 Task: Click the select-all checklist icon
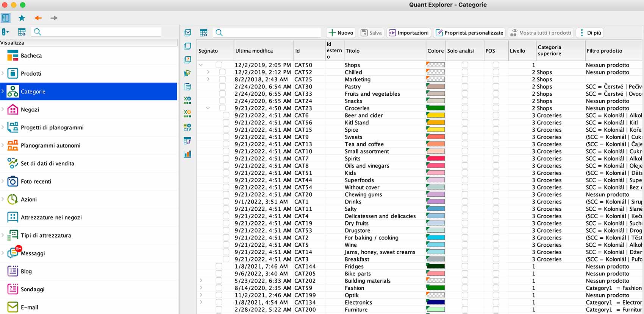click(x=187, y=33)
